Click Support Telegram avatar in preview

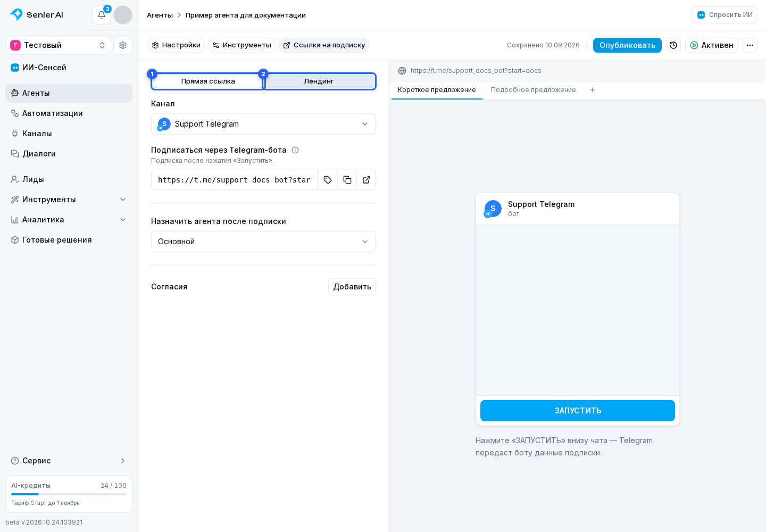[x=493, y=209]
